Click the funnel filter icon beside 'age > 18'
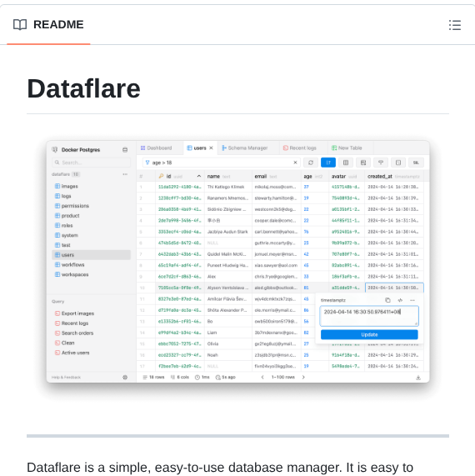The width and height of the screenshot is (475, 476). [147, 163]
